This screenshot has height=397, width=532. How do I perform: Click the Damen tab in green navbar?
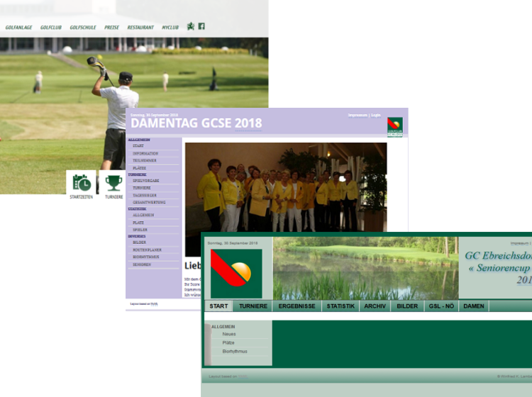(473, 306)
